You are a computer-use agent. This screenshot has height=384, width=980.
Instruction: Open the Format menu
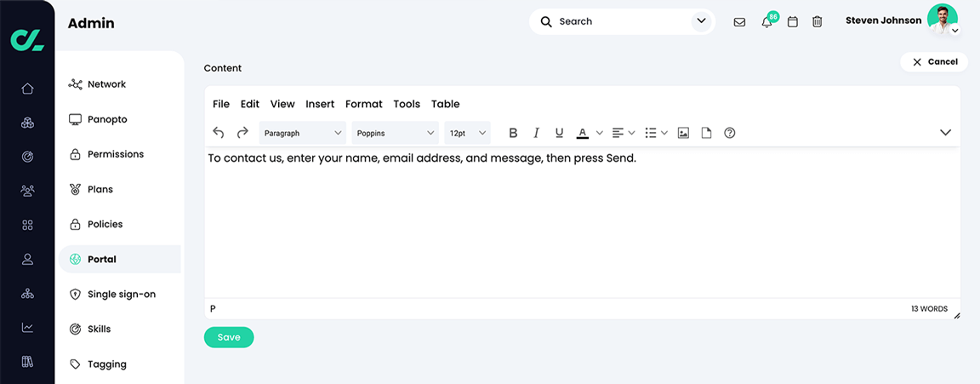364,104
